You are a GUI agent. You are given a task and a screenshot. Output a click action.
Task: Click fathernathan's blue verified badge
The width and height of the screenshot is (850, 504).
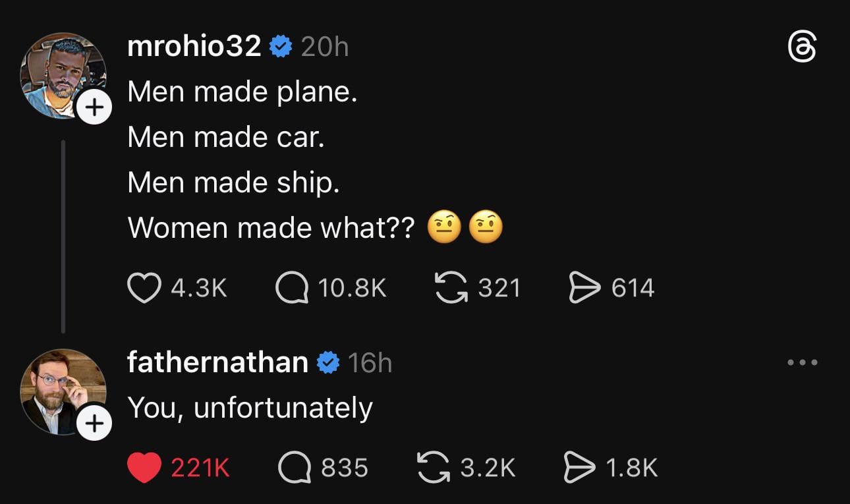[x=328, y=363]
